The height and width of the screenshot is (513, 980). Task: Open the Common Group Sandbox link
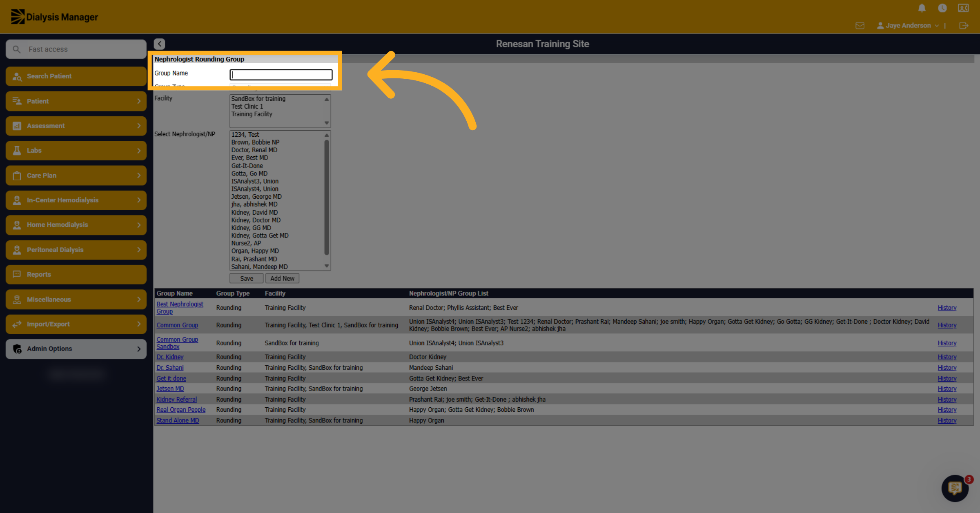[x=177, y=343]
